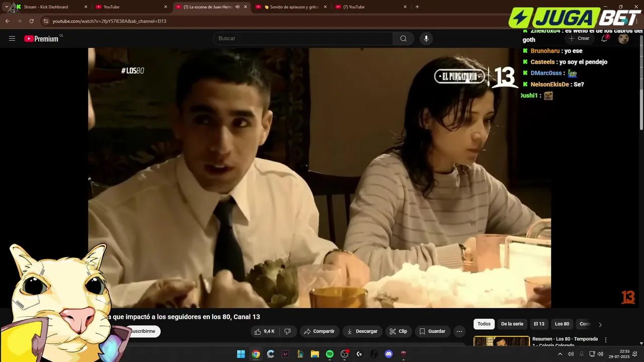Viewport: 644px width, 362px height.
Task: Open Windows Start menu
Action: (x=241, y=354)
